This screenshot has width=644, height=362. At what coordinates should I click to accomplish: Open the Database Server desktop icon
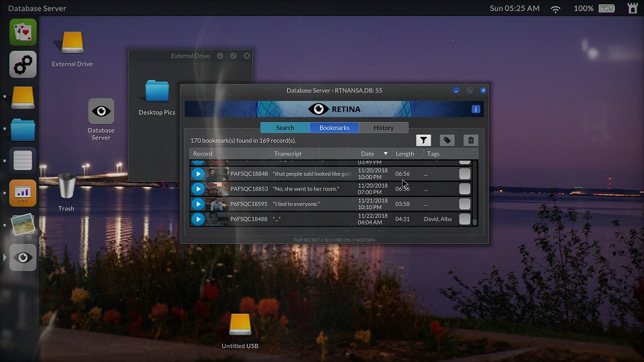pyautogui.click(x=101, y=111)
